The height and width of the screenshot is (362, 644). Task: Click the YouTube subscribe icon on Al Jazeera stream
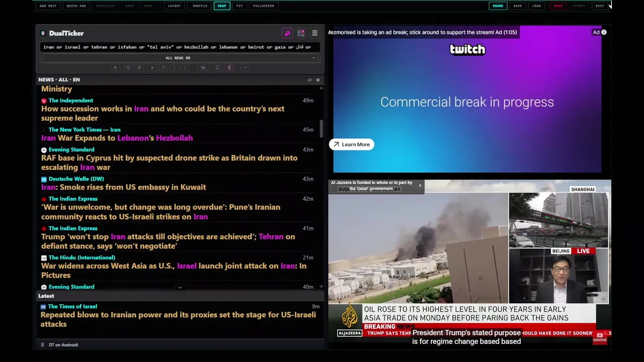tap(600, 337)
